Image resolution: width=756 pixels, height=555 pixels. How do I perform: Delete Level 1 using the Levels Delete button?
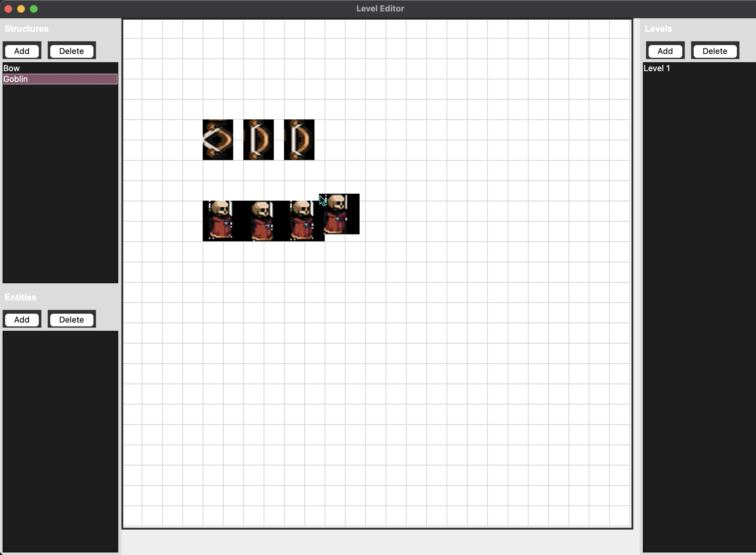(x=714, y=51)
